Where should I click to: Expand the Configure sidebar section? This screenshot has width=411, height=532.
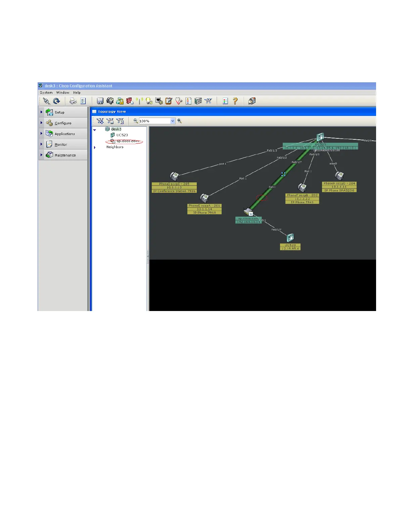pyautogui.click(x=42, y=123)
